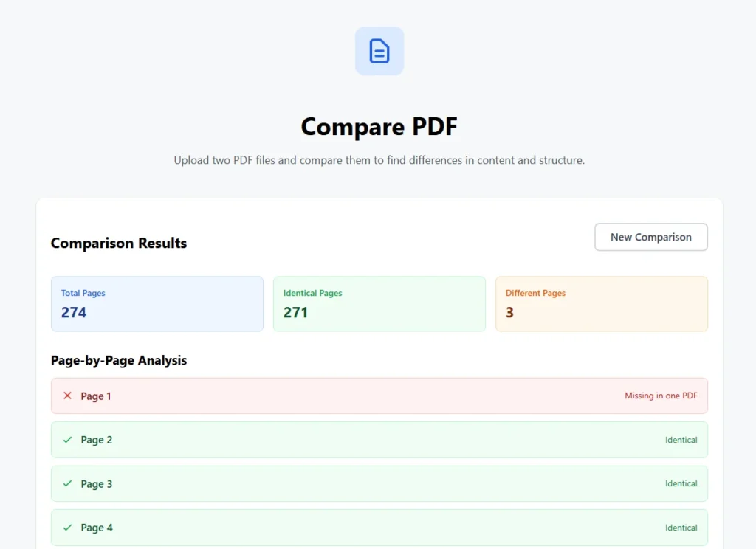Select the Total Pages summary card
756x549 pixels.
(157, 303)
